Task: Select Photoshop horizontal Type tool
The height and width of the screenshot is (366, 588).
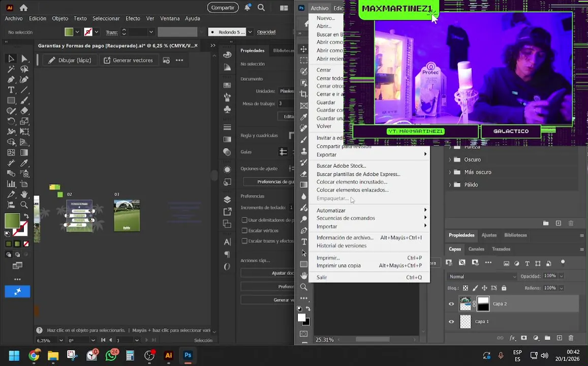Action: [x=304, y=241]
